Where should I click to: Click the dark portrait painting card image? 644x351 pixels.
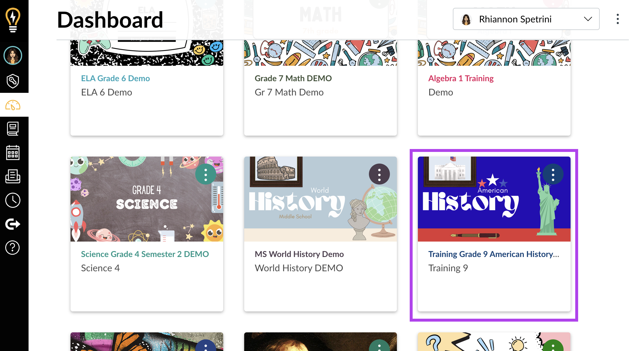(321, 342)
